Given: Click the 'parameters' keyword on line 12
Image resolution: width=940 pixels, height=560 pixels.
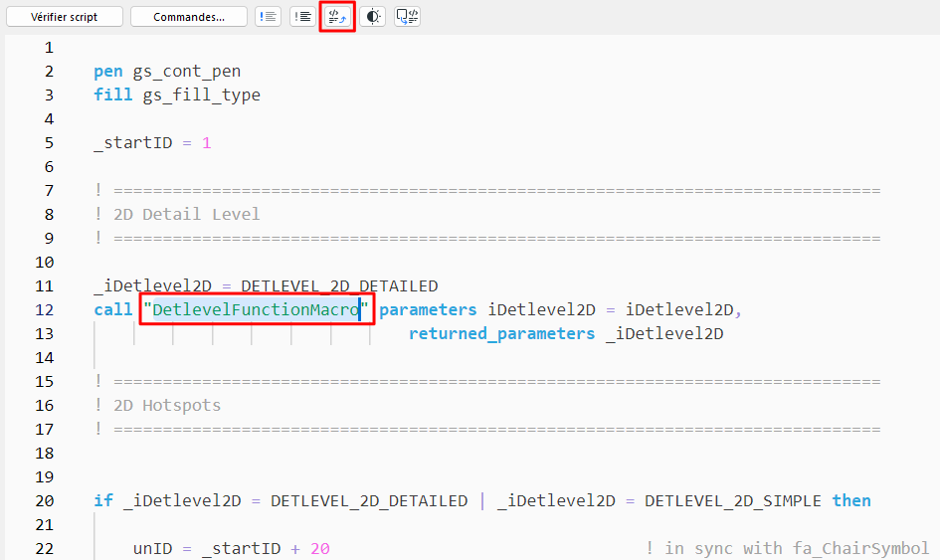Looking at the screenshot, I should (x=428, y=310).
